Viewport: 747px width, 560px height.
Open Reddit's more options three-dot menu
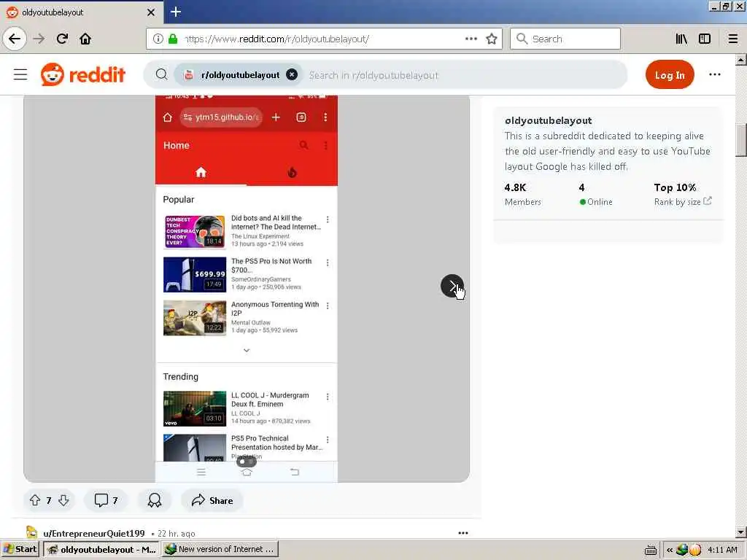pos(715,74)
